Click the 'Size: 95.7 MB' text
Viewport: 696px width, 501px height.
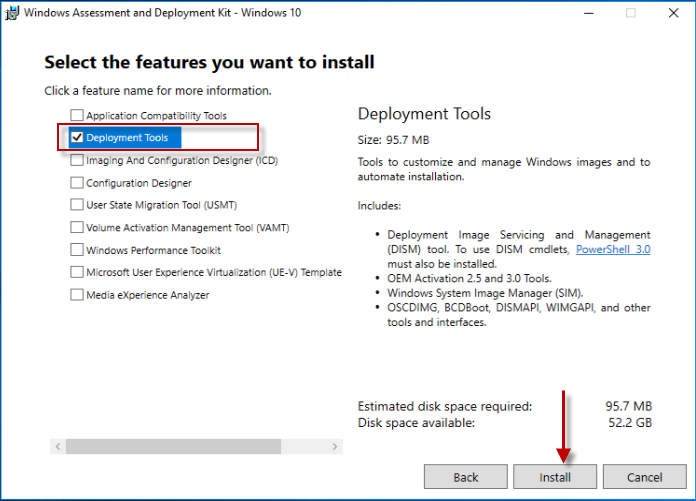click(x=393, y=140)
